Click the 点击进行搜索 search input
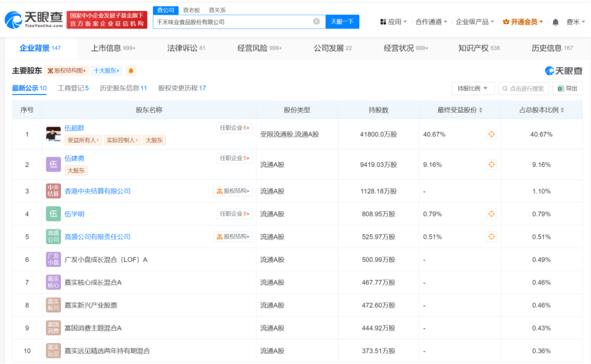 coord(523,88)
